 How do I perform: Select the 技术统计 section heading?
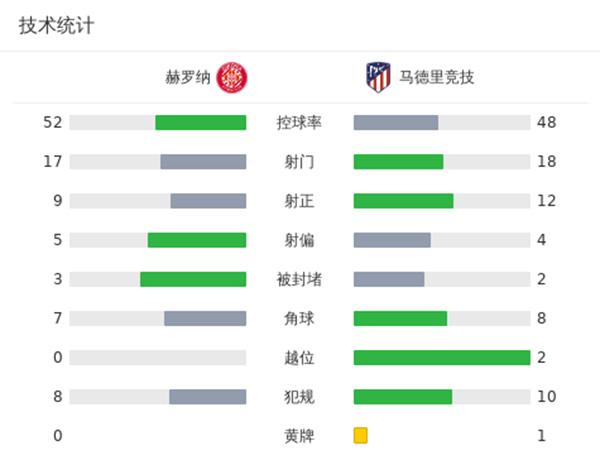click(57, 27)
